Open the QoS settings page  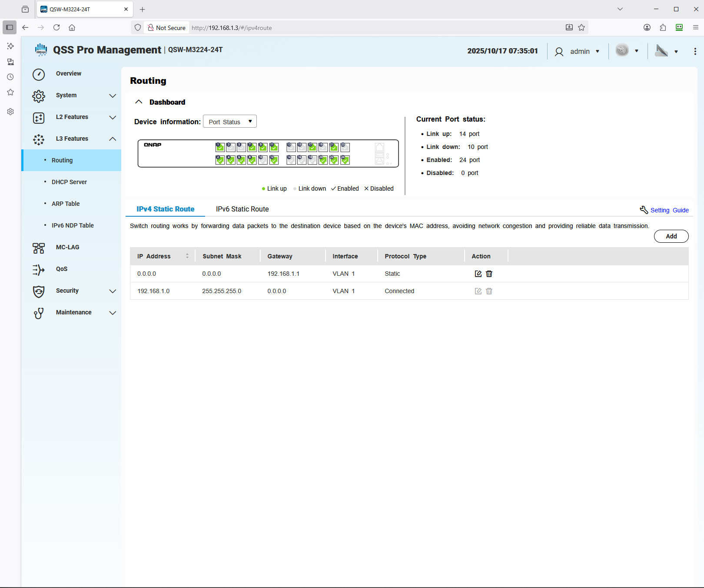pyautogui.click(x=61, y=269)
